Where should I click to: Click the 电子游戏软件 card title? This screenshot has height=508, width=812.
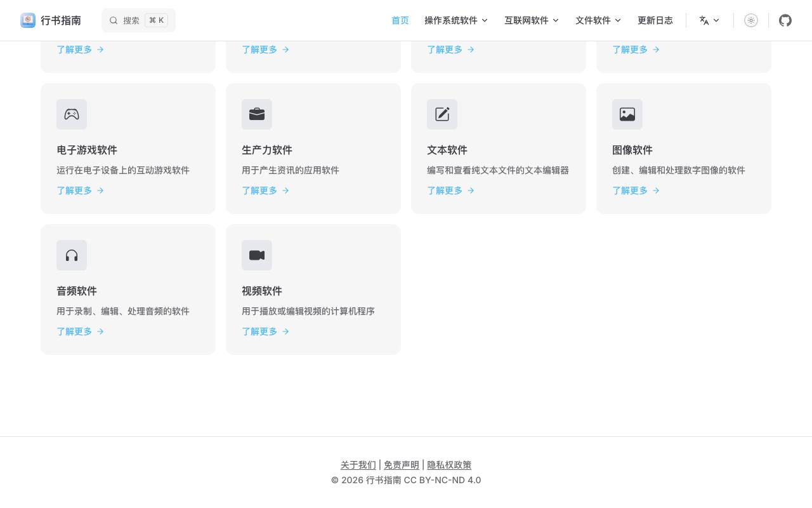point(87,150)
